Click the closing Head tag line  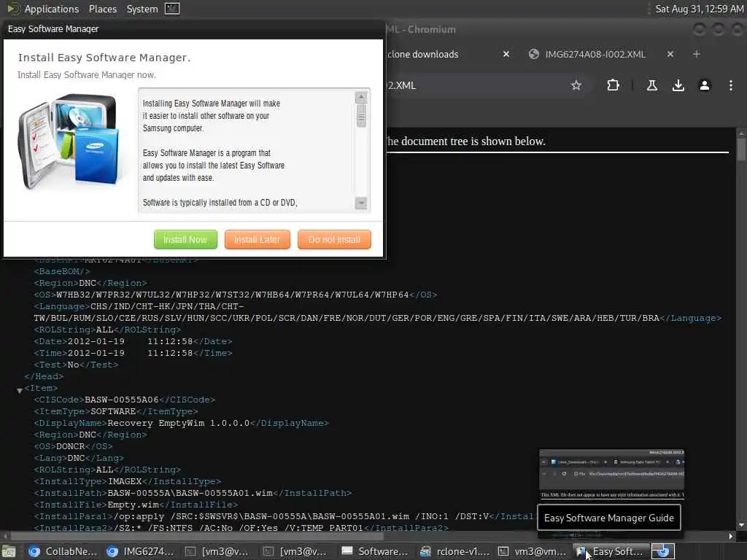click(43, 376)
